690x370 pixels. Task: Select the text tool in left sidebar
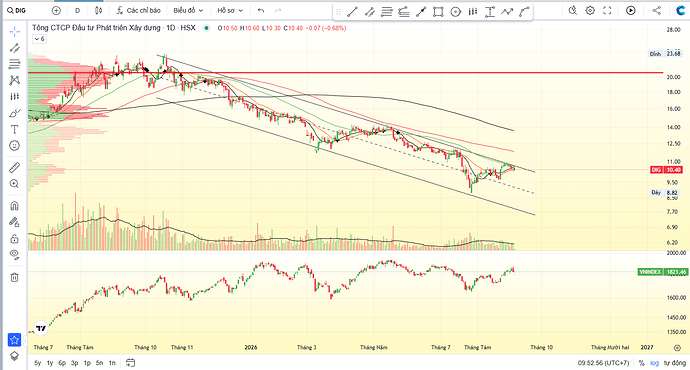15,129
